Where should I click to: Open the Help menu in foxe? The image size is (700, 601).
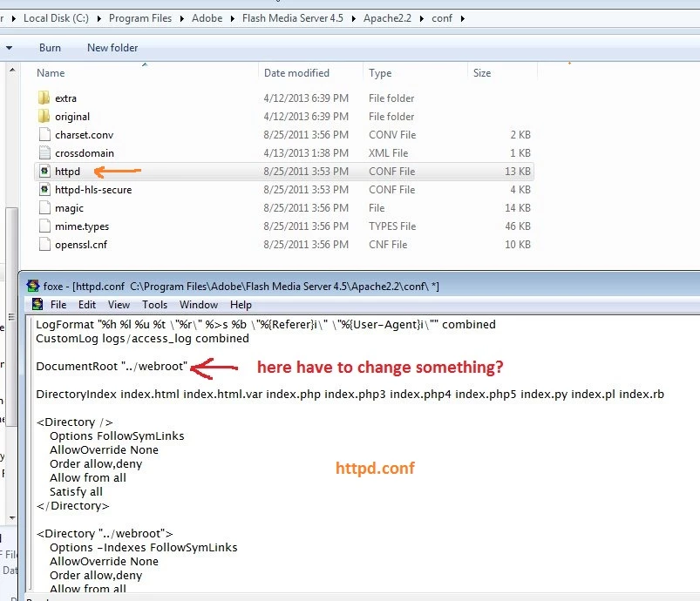(241, 305)
